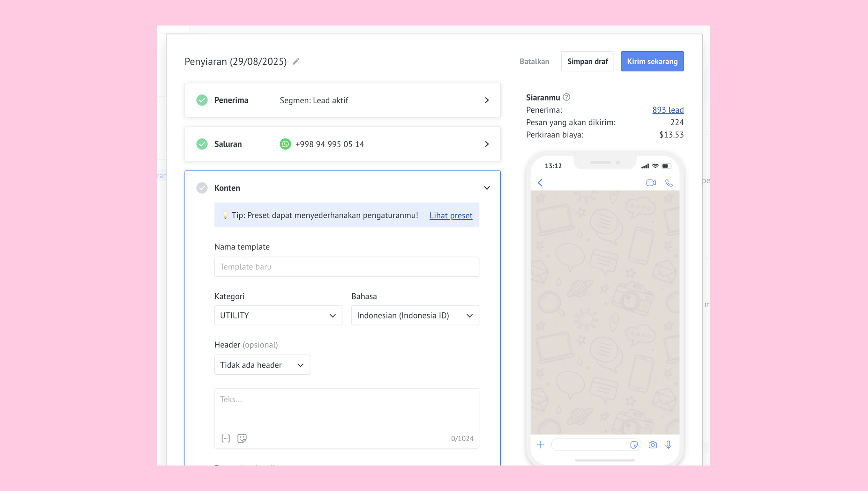This screenshot has width=868, height=491.
Task: Open the Lihat preset link
Action: pos(451,215)
